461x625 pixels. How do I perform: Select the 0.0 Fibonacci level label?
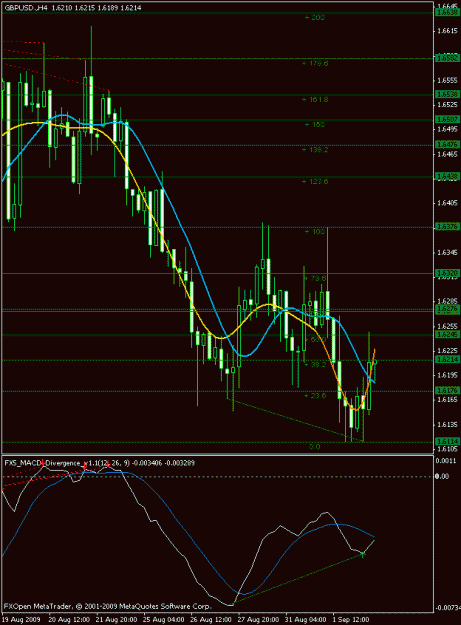pos(315,447)
